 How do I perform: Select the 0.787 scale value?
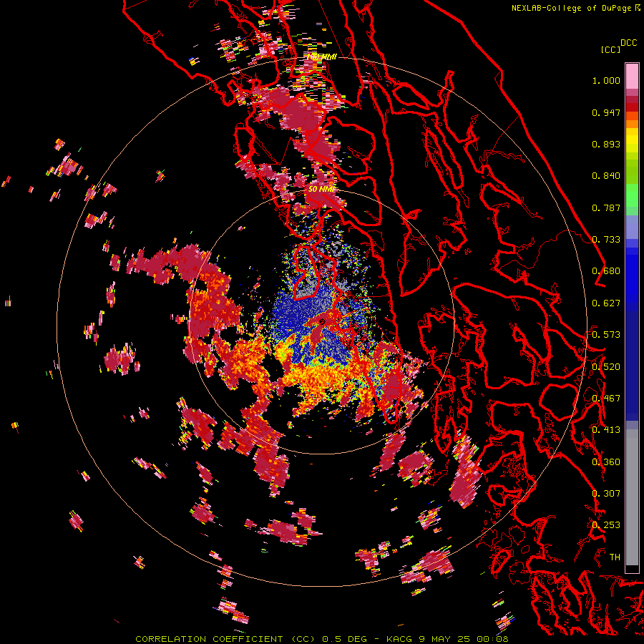(x=606, y=208)
